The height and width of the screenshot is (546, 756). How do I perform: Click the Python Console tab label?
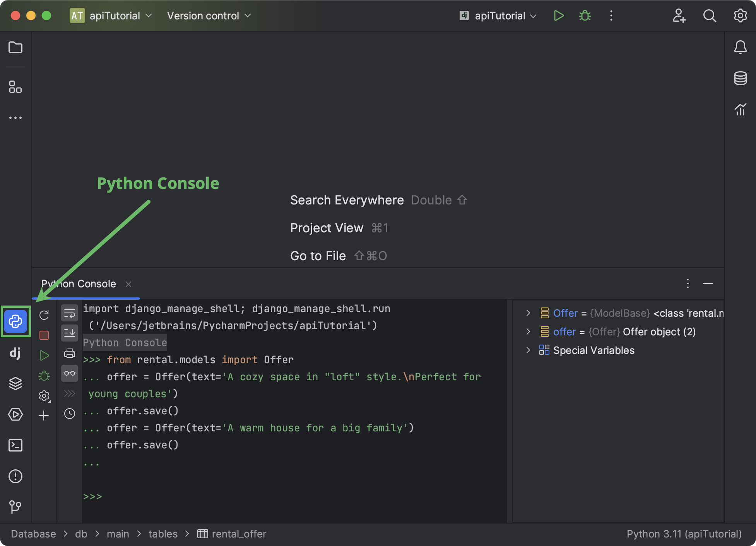78,283
